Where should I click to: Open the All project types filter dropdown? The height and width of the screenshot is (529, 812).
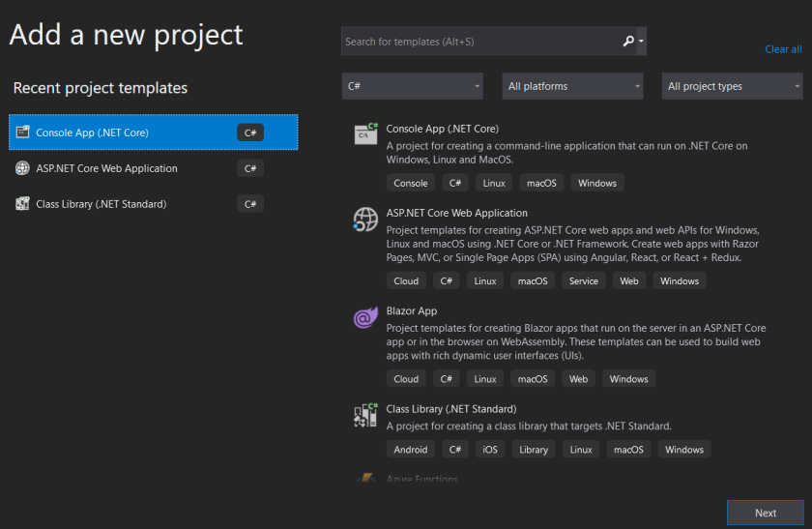click(733, 86)
